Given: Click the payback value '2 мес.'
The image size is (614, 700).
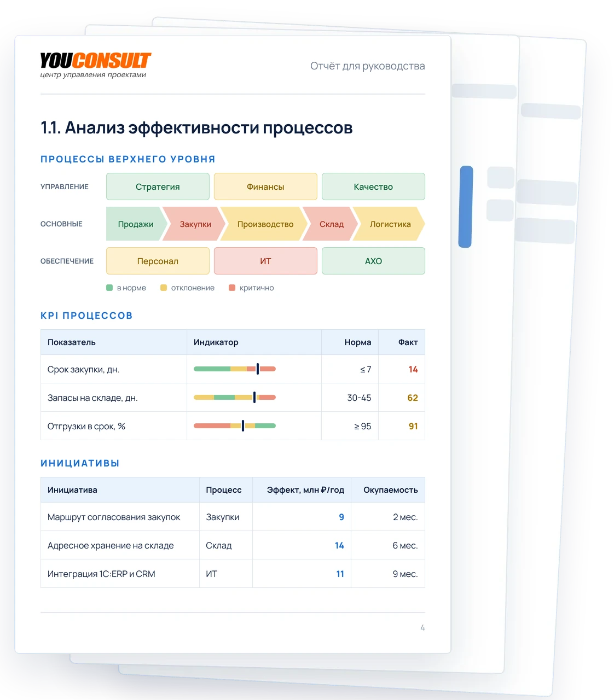Looking at the screenshot, I should click(x=406, y=517).
